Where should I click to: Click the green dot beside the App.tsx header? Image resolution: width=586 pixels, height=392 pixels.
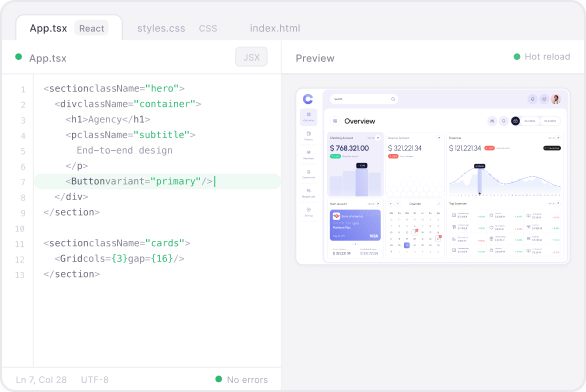(18, 57)
